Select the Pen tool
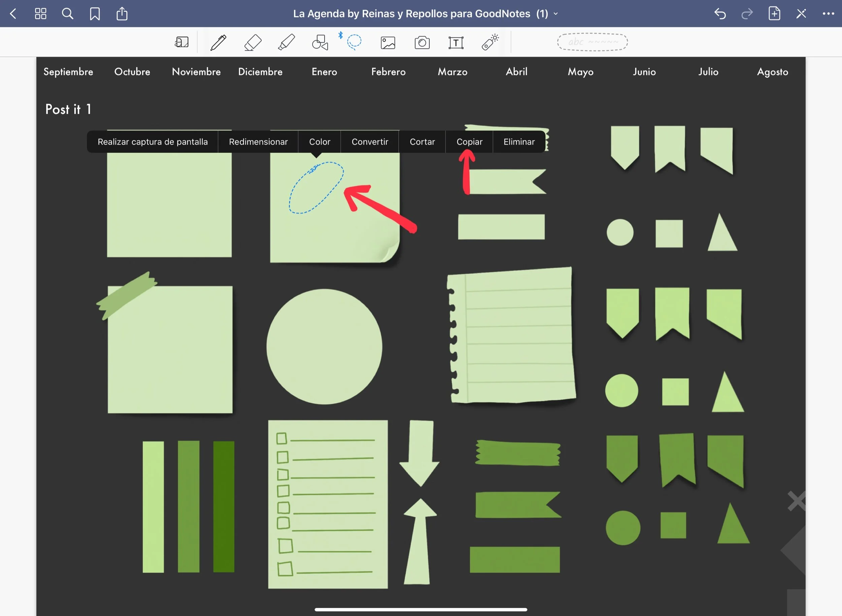The width and height of the screenshot is (842, 616). [x=218, y=42]
